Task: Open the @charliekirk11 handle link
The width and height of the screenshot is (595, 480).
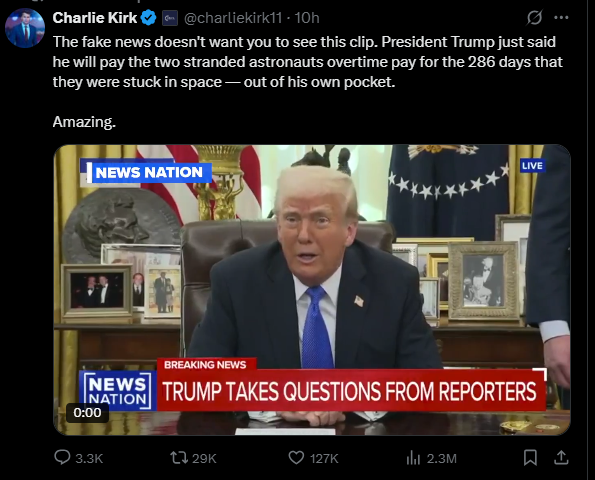Action: (233, 18)
